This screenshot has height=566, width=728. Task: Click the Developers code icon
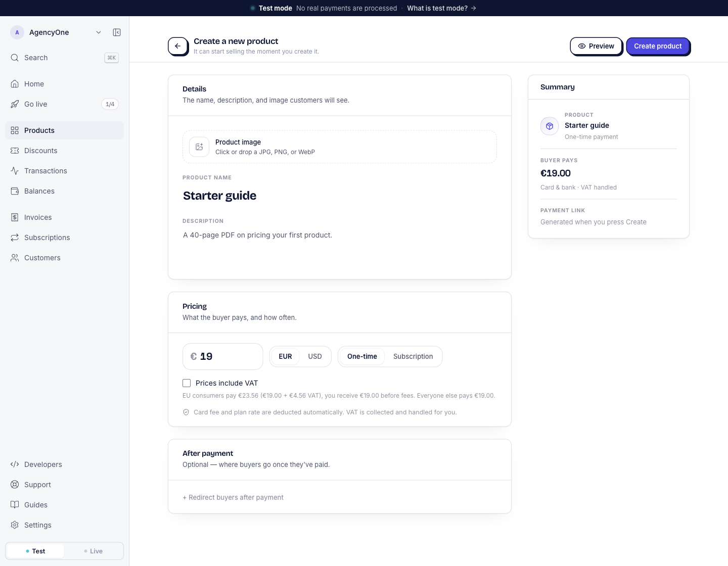click(x=15, y=464)
